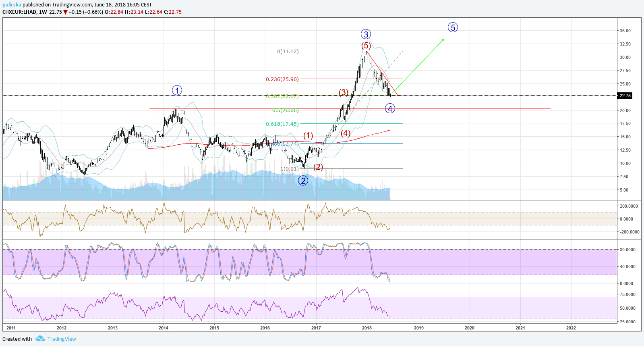The height and width of the screenshot is (346, 644).
Task: Click the 50.0000 RSI scale label
Action: 627,308
